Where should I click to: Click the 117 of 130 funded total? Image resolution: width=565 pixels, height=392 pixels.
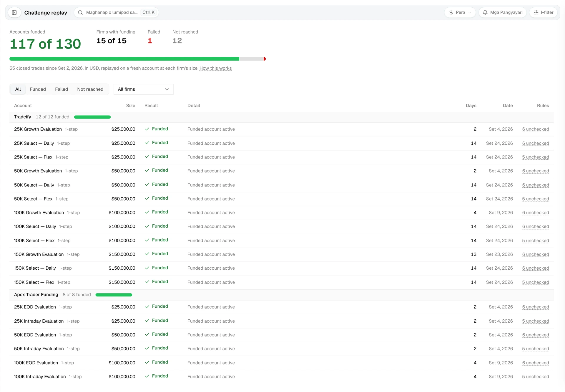(x=45, y=44)
